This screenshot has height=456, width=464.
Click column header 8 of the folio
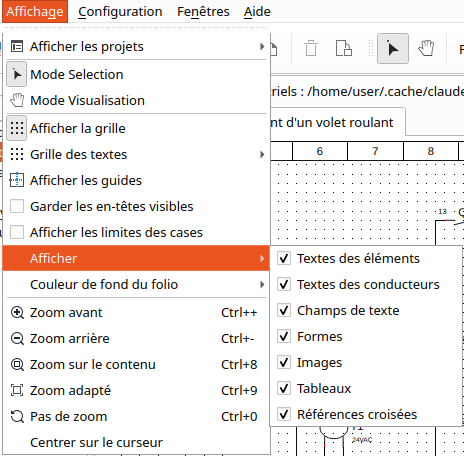point(431,151)
